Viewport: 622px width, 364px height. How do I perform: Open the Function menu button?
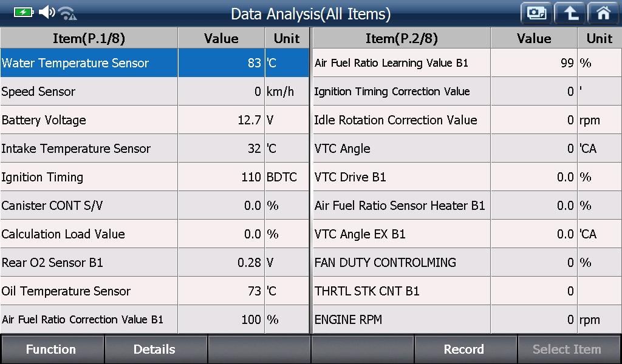[52, 349]
